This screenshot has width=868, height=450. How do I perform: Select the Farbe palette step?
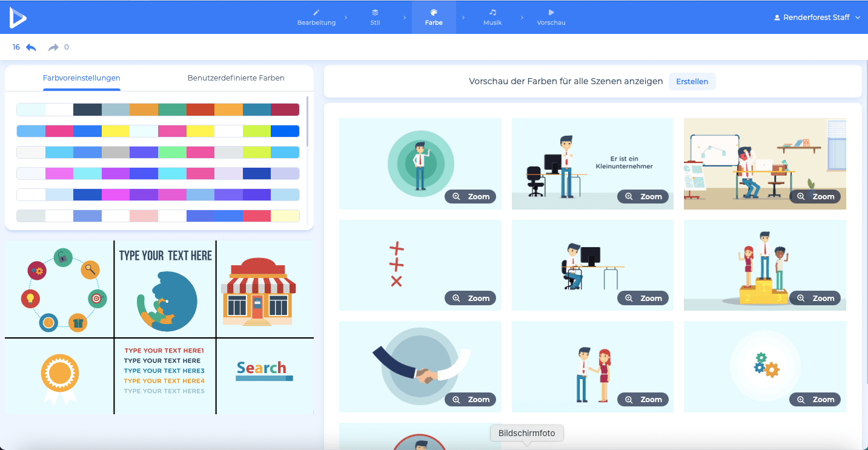434,17
